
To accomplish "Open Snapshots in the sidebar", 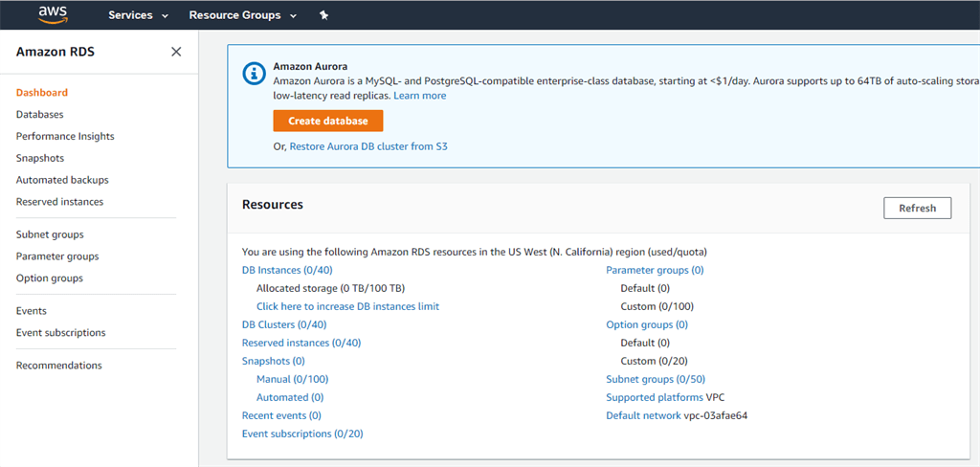I will click(40, 158).
